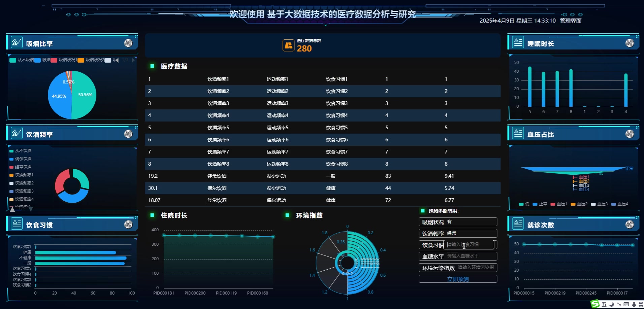
Task: Click the list icon beside 就诊次数 title
Action: [518, 224]
